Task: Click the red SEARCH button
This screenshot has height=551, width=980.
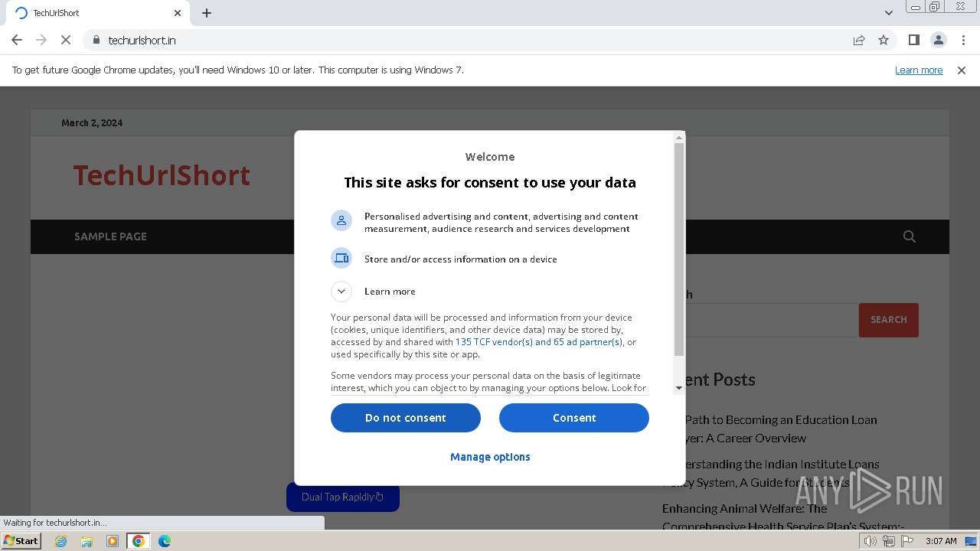Action: point(889,320)
